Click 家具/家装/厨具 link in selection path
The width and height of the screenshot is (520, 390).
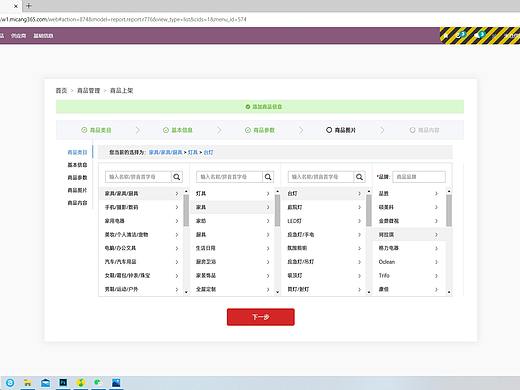[x=166, y=152]
